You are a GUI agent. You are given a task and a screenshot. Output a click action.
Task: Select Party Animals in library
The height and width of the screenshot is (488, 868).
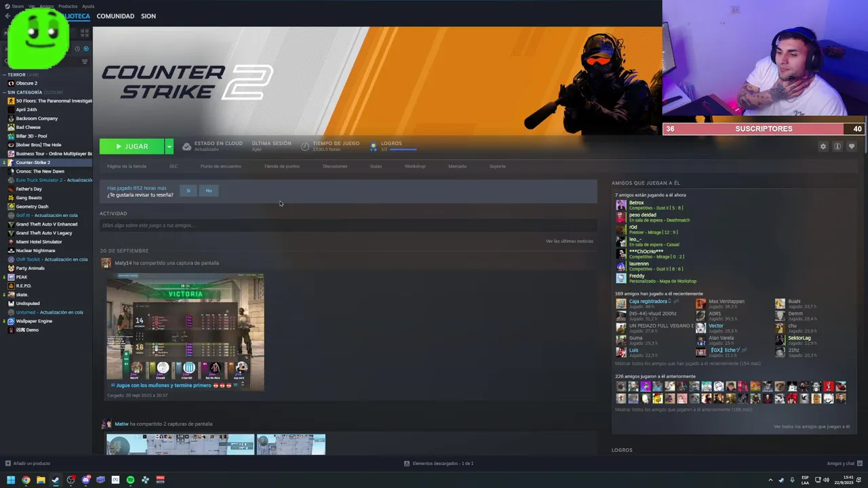tap(30, 268)
